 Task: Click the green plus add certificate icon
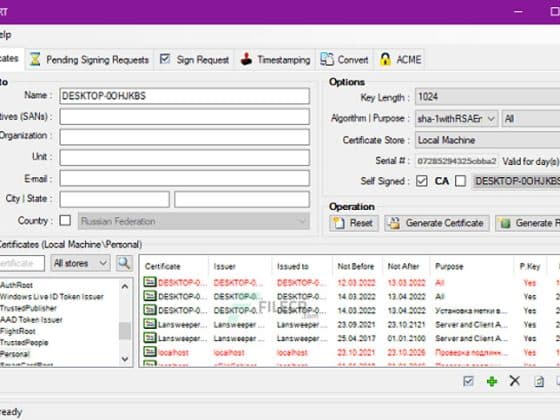(492, 381)
